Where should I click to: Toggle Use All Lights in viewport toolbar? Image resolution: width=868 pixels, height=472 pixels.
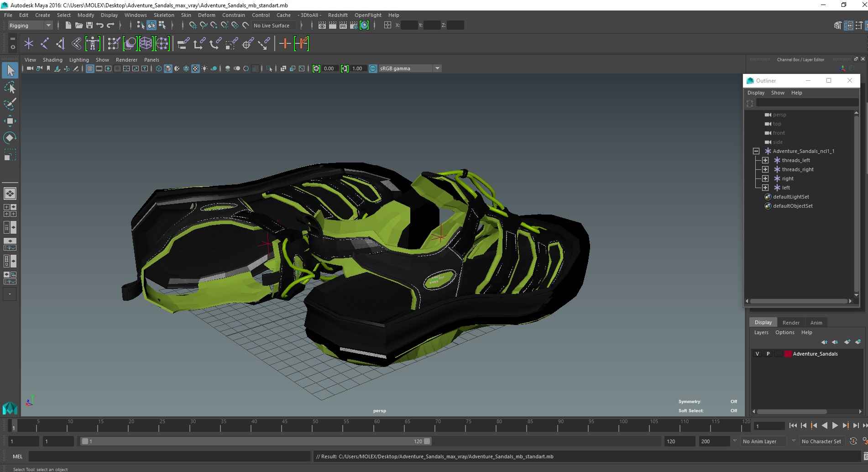(x=204, y=68)
